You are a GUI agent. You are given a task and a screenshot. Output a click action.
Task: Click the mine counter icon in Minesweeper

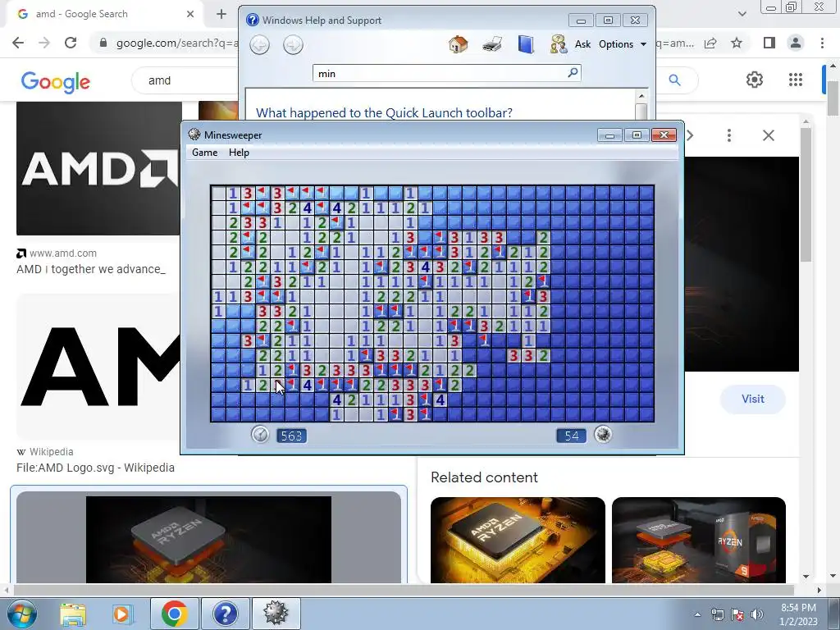coord(603,435)
